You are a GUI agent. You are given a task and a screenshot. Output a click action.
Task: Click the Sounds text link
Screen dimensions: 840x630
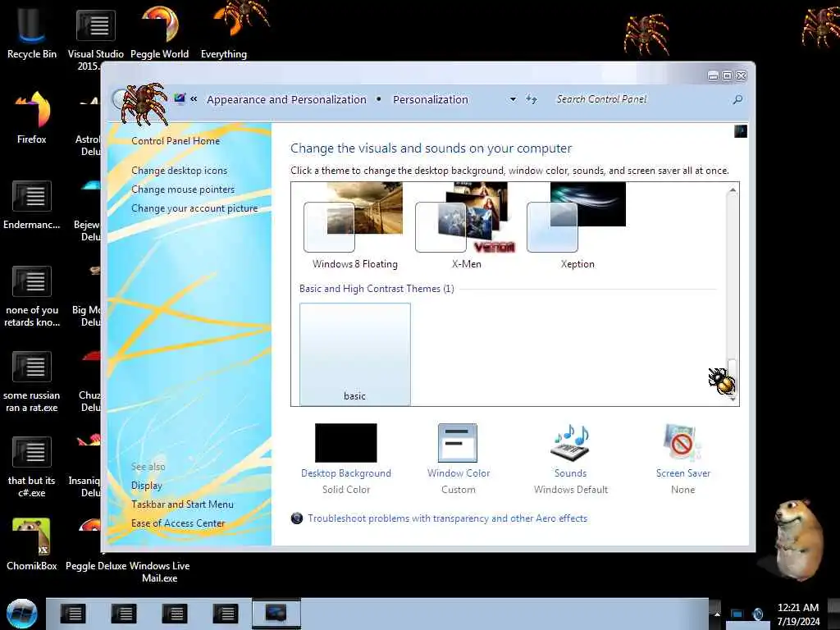coord(571,473)
